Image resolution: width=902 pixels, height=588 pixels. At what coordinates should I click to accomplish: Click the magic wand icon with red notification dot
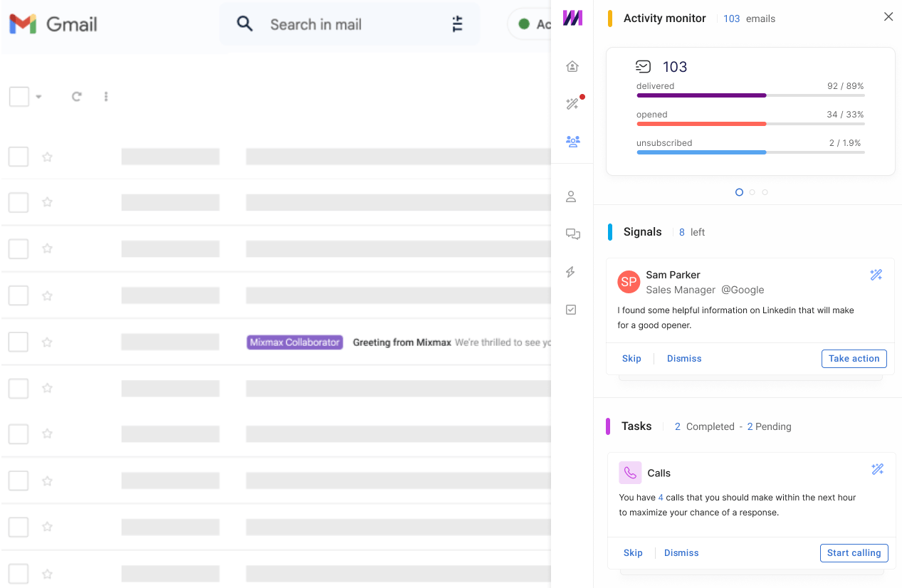572,105
